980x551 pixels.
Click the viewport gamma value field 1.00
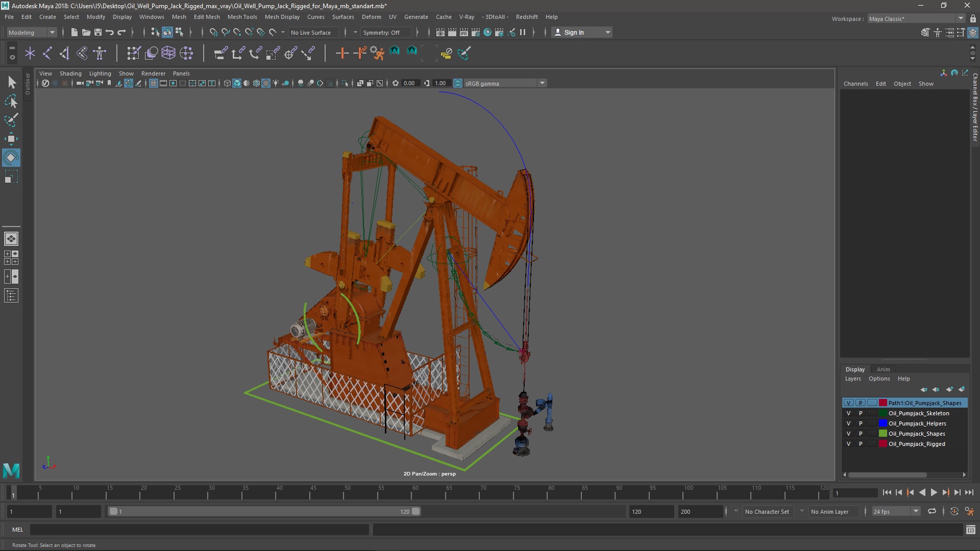coord(441,83)
